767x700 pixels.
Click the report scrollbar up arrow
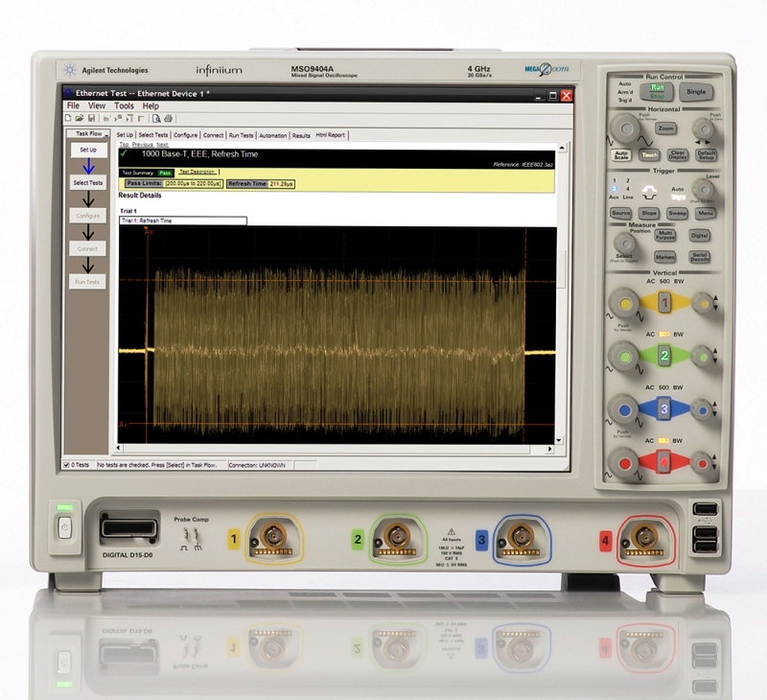[562, 148]
